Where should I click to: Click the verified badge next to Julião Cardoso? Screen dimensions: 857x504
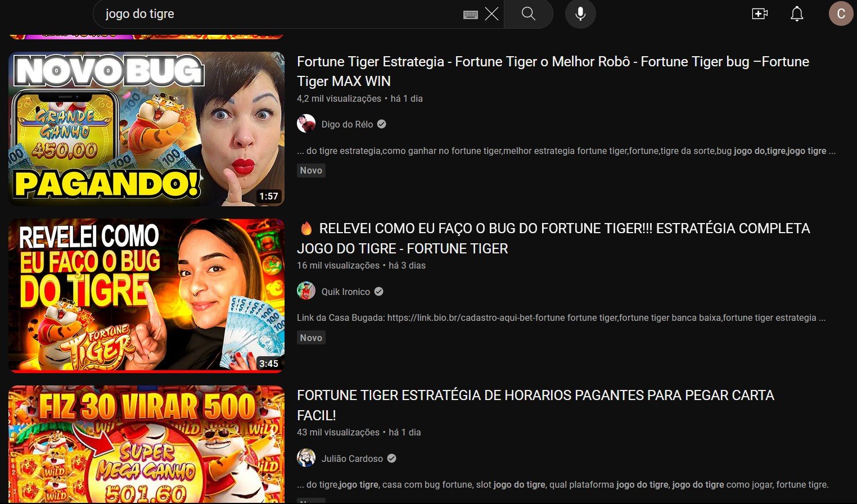tap(391, 458)
